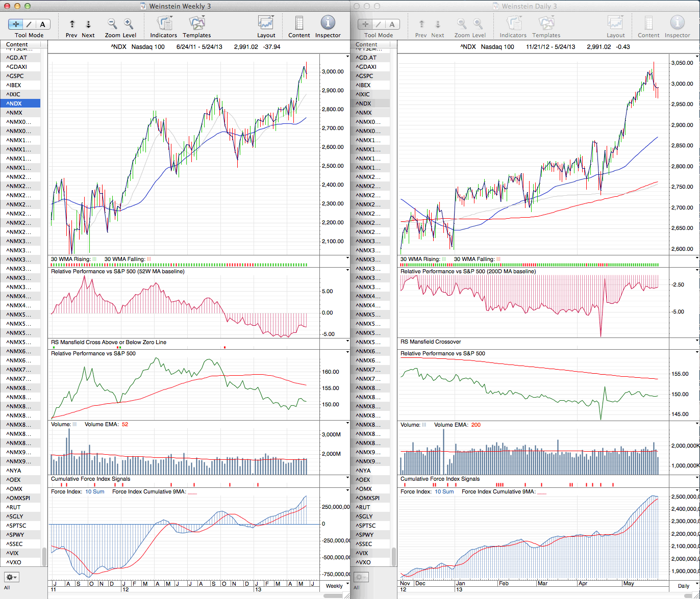Open the Layout menu in Weekly window
700x599 pixels.
click(x=266, y=23)
